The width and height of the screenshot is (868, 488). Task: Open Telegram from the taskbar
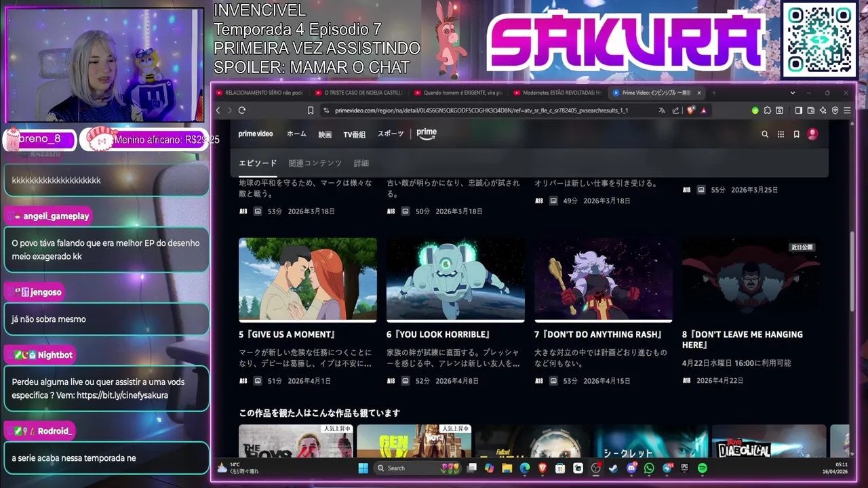(667, 468)
